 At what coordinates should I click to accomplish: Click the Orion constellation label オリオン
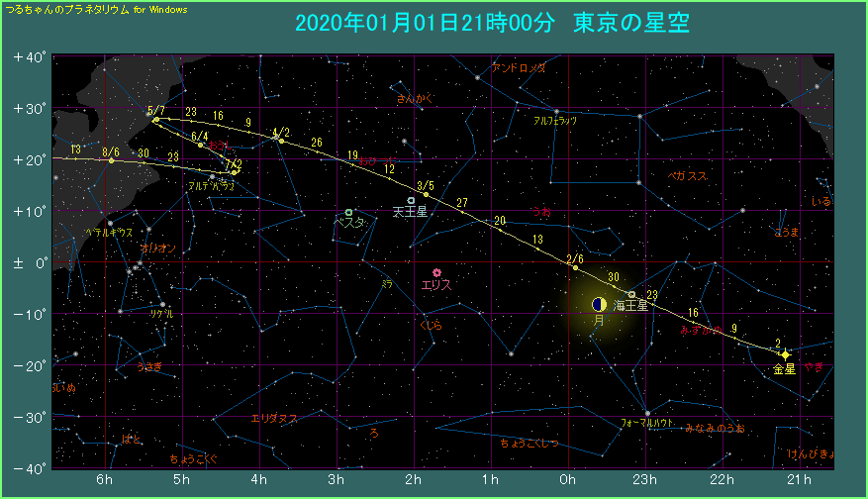(x=158, y=248)
